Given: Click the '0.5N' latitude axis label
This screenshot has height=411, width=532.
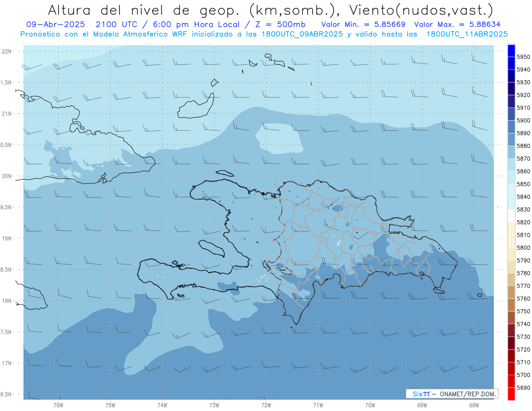Looking at the screenshot, I should pos(7,145).
